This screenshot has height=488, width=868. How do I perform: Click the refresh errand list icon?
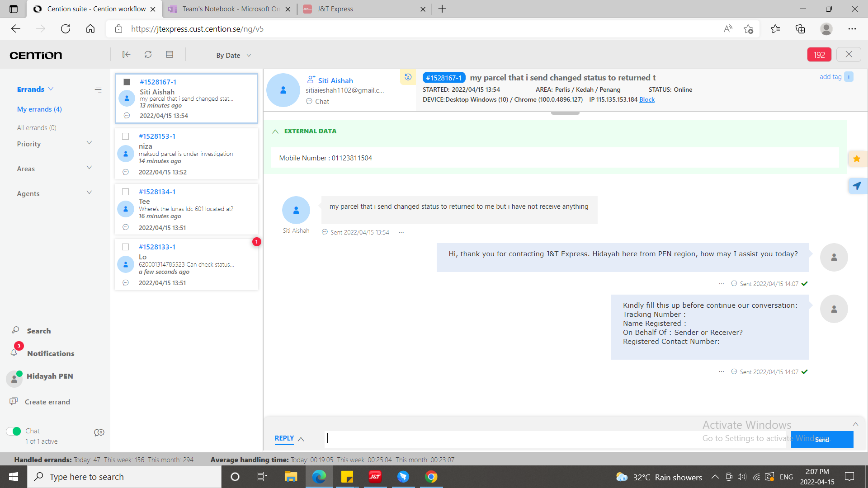[148, 55]
